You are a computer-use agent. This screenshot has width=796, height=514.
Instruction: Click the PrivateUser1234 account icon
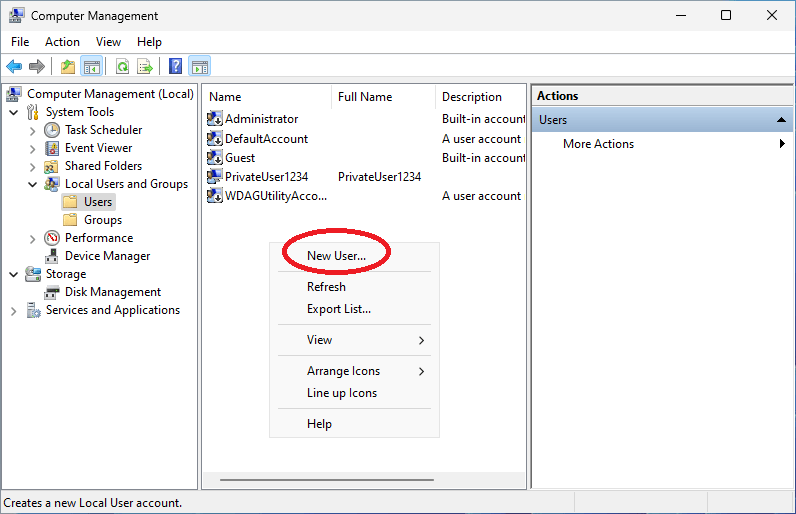215,177
